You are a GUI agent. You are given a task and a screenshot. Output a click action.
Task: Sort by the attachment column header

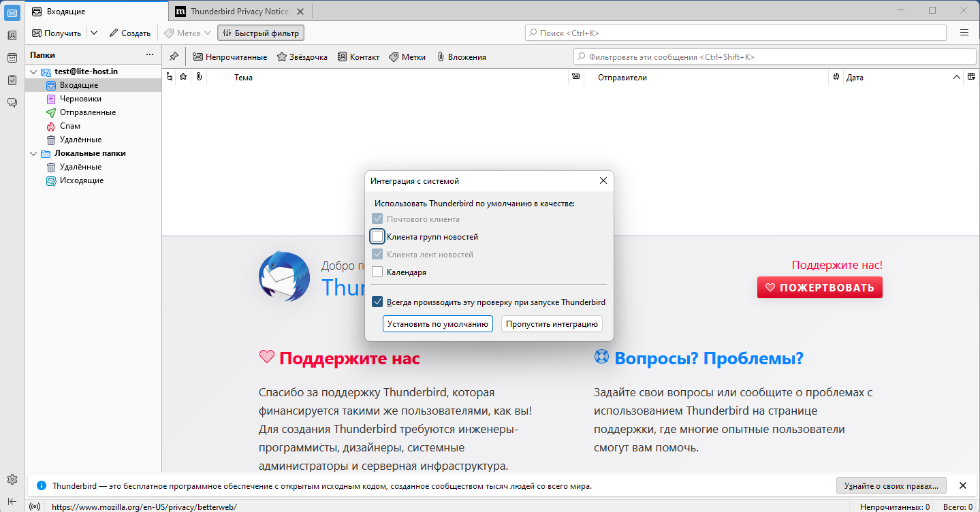pos(199,77)
